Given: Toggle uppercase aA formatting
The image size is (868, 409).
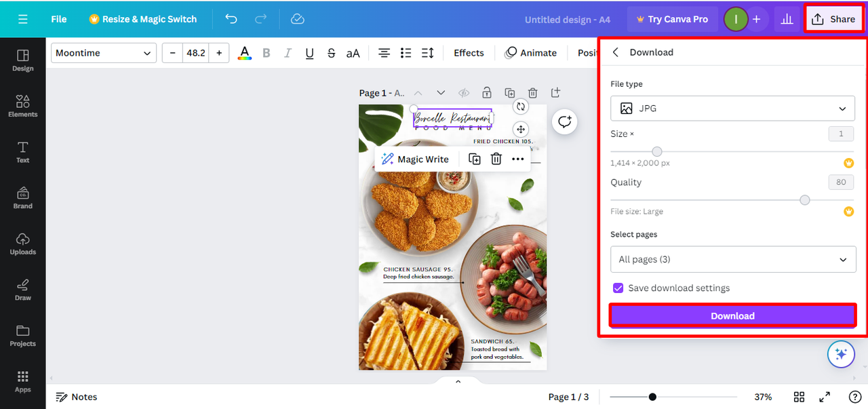Looking at the screenshot, I should tap(353, 53).
